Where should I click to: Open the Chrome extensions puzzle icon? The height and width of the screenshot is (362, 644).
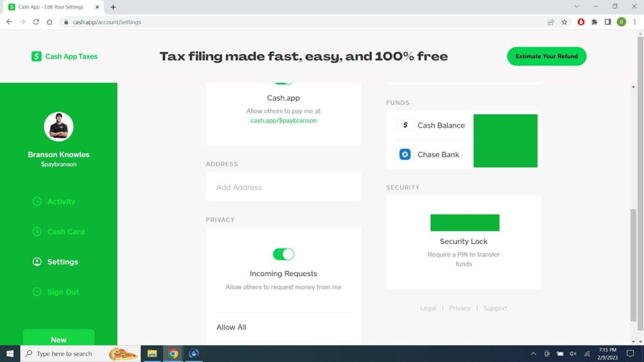pos(594,22)
